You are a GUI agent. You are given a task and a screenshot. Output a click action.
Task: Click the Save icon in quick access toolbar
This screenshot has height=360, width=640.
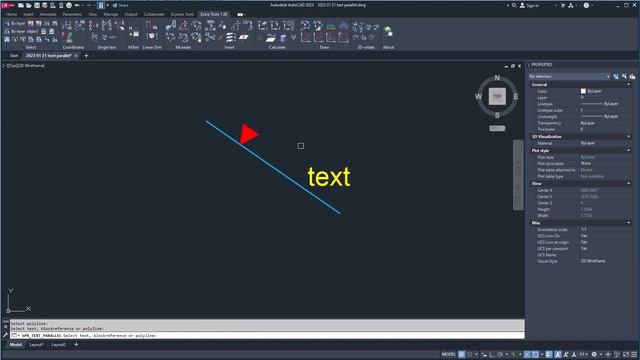(x=37, y=5)
